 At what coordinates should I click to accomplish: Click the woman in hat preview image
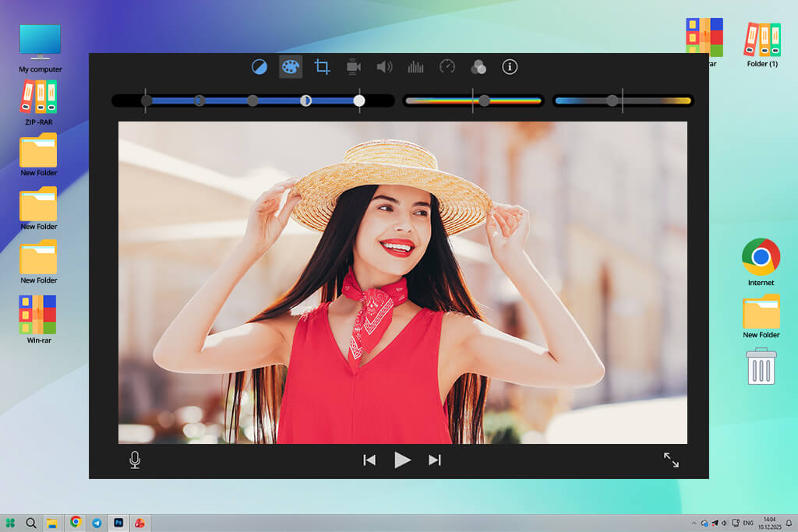pyautogui.click(x=403, y=282)
